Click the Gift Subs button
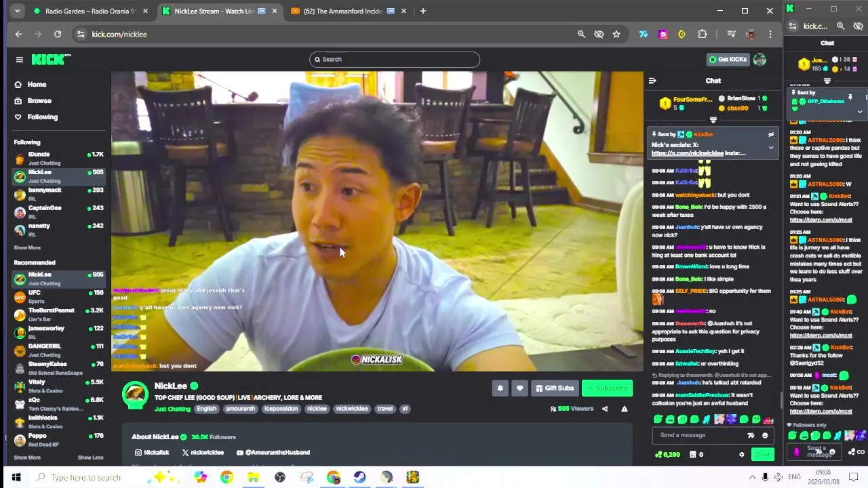This screenshot has width=868, height=488. 555,388
